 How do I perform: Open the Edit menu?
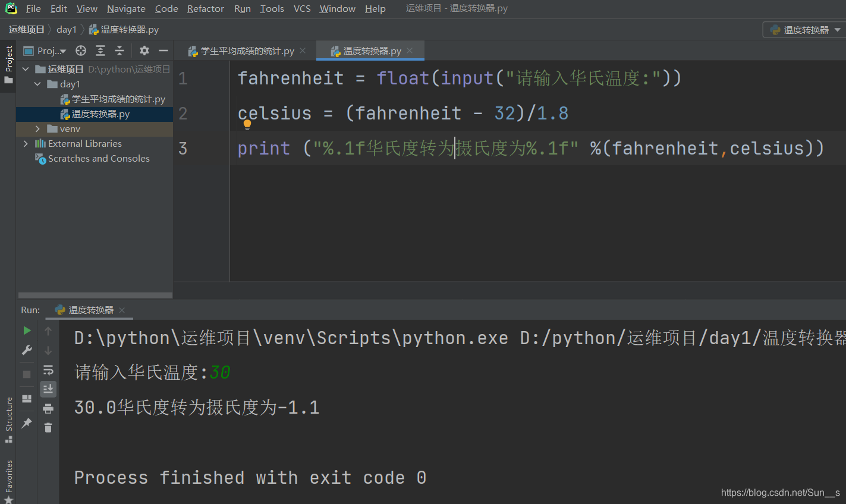click(x=58, y=8)
